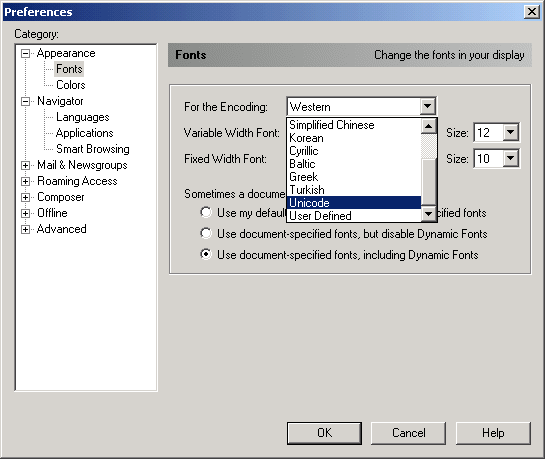Image resolution: width=545 pixels, height=460 pixels.
Task: Expand the Composer category
Action: point(25,197)
